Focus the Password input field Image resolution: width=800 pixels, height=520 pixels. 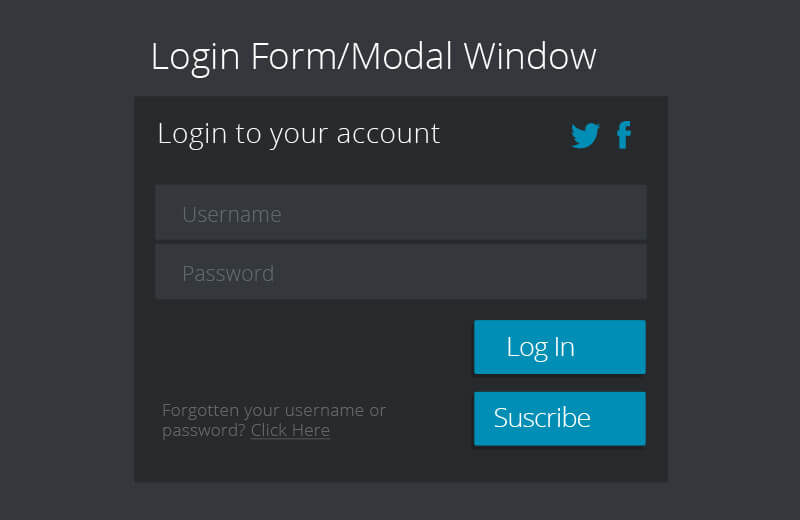[400, 272]
